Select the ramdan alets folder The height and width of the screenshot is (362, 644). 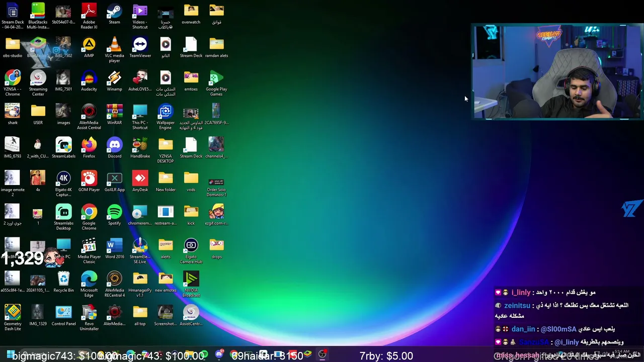[x=216, y=48]
